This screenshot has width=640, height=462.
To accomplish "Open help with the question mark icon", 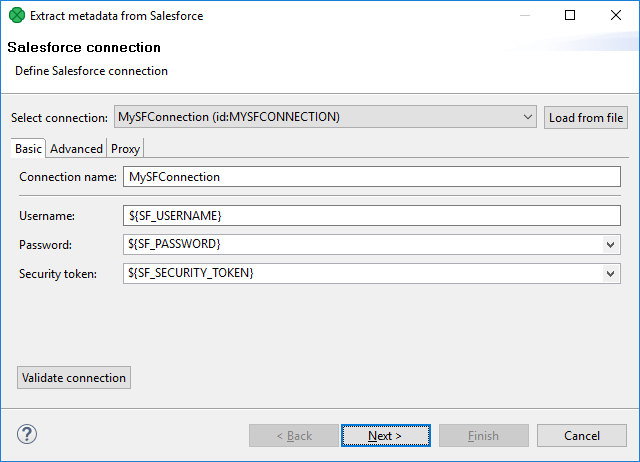I will 27,435.
